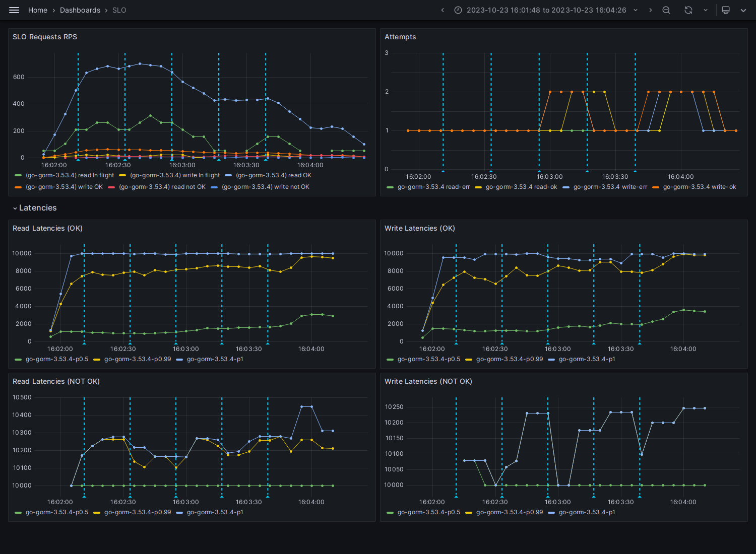The width and height of the screenshot is (756, 554).
Task: Toggle p0.5 series in Read Latencies (NOT OK)
Action: point(57,512)
